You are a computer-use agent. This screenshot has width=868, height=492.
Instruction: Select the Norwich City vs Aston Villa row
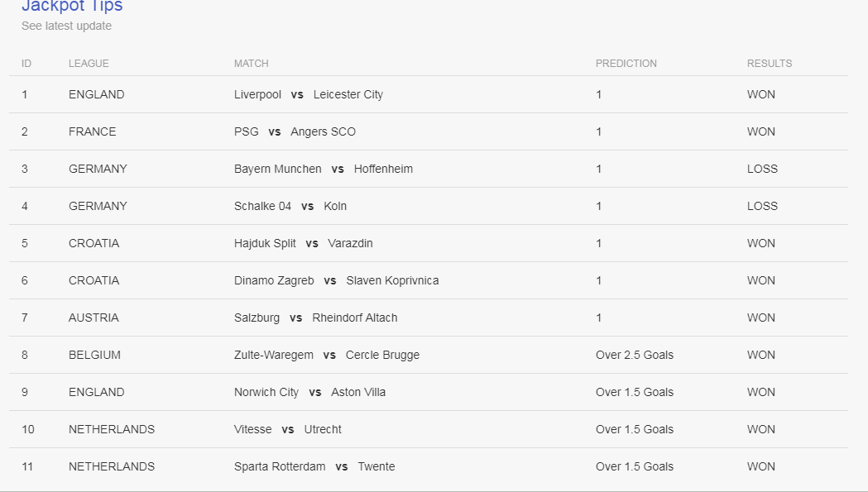click(429, 392)
